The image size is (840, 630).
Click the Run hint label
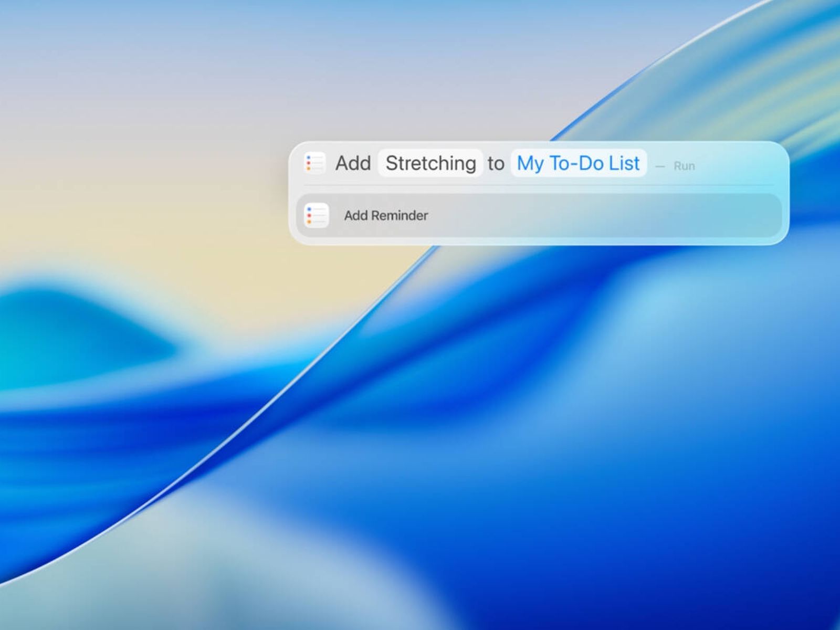point(684,166)
